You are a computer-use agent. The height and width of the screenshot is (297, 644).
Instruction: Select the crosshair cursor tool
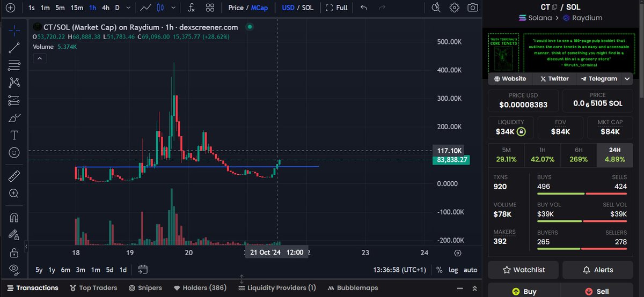[x=14, y=31]
